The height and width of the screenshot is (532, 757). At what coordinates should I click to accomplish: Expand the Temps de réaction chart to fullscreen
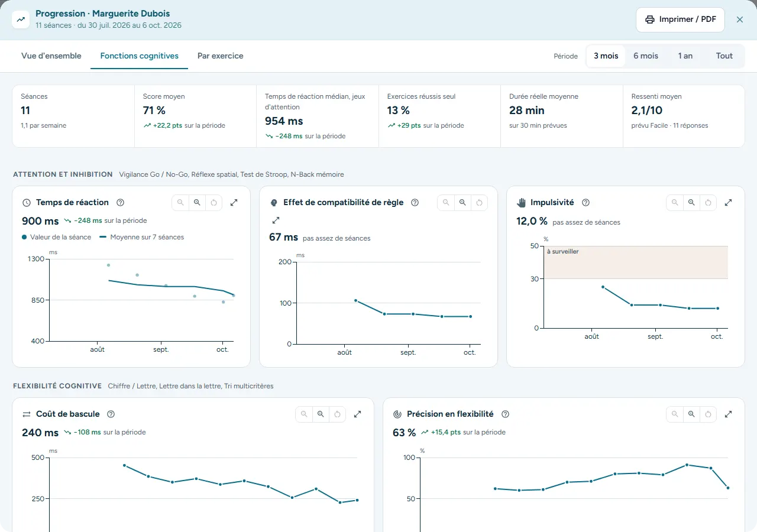[234, 203]
